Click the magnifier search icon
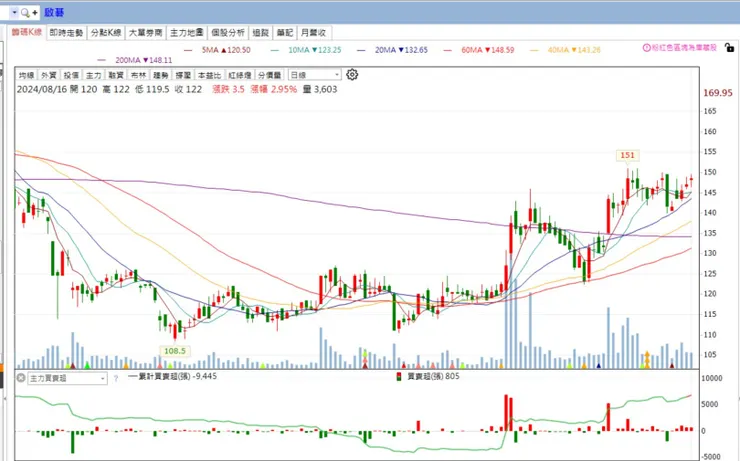The image size is (740, 461). [25, 13]
